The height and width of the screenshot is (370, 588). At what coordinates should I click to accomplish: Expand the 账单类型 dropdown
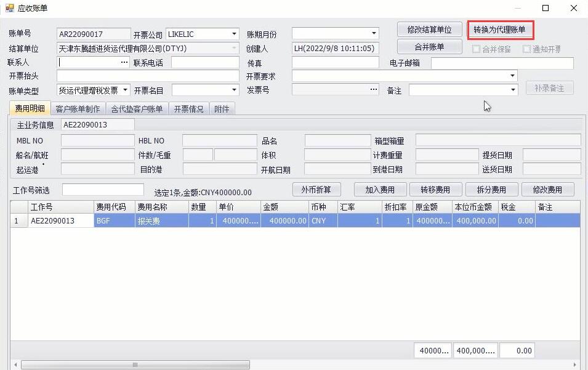pyautogui.click(x=126, y=90)
